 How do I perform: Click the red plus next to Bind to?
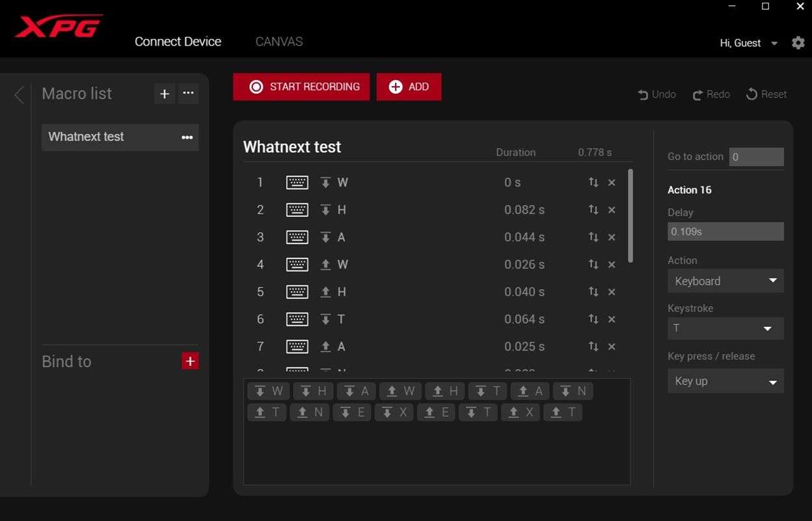point(190,360)
